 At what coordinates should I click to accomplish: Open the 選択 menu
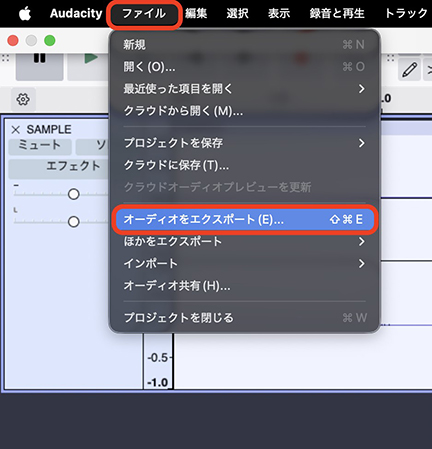237,14
